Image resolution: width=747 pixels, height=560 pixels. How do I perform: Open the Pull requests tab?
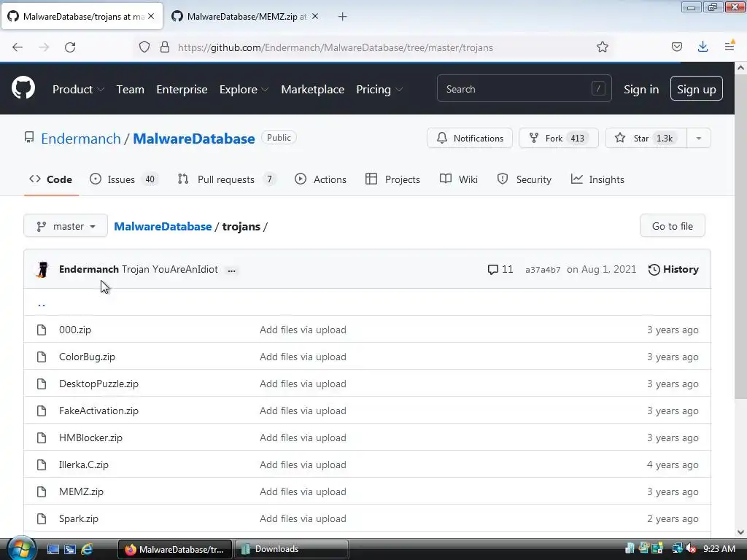[x=226, y=179]
